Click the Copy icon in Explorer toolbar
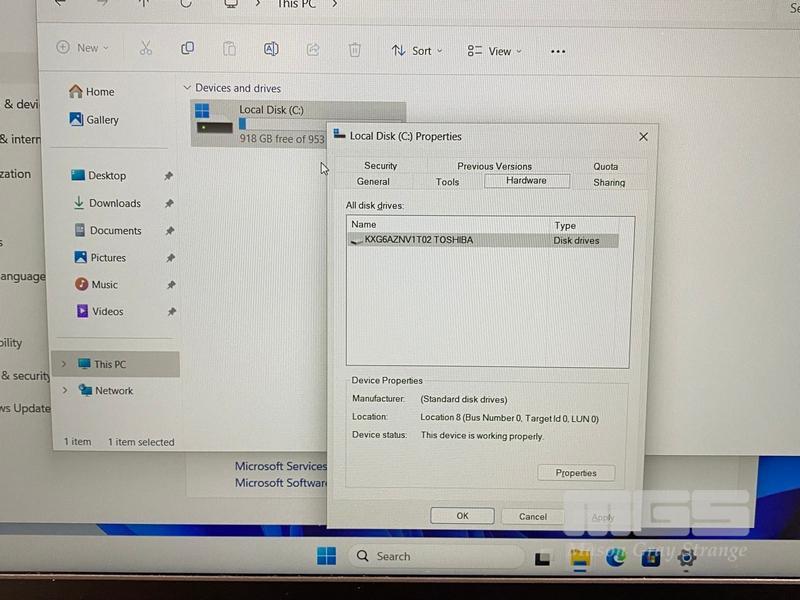Screen dimensions: 800x600 click(188, 48)
